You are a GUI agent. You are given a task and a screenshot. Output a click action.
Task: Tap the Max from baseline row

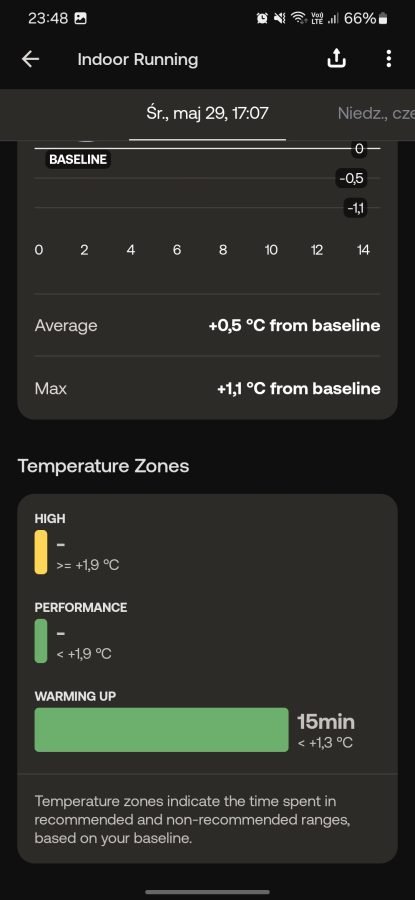[x=207, y=389]
